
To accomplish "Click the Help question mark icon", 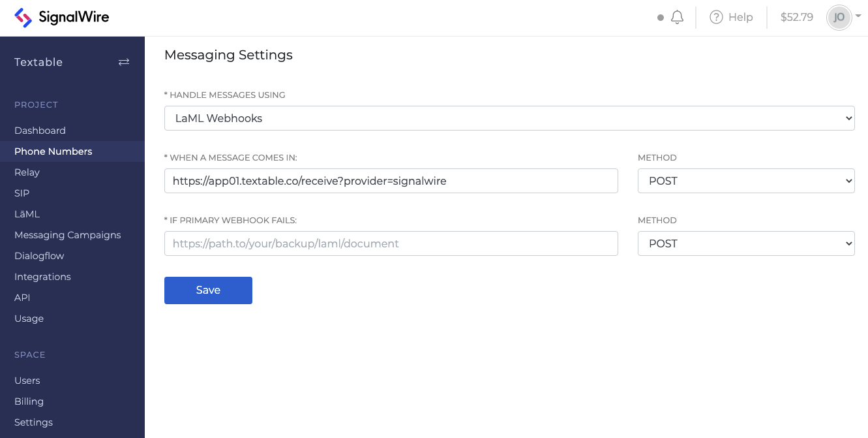I will click(714, 17).
